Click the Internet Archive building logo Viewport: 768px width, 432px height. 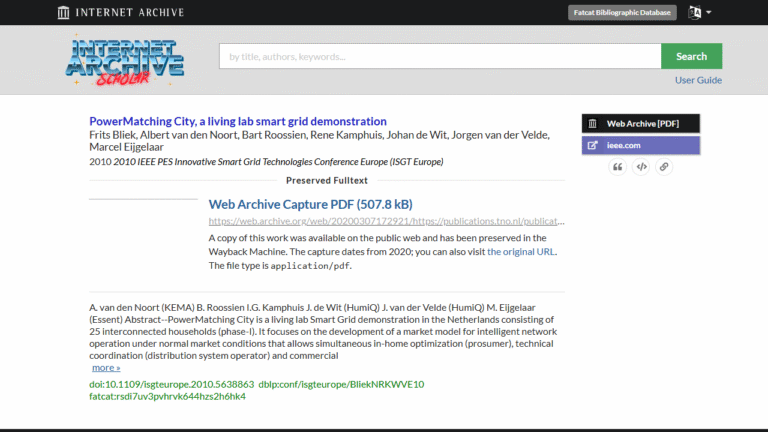pyautogui.click(x=64, y=13)
